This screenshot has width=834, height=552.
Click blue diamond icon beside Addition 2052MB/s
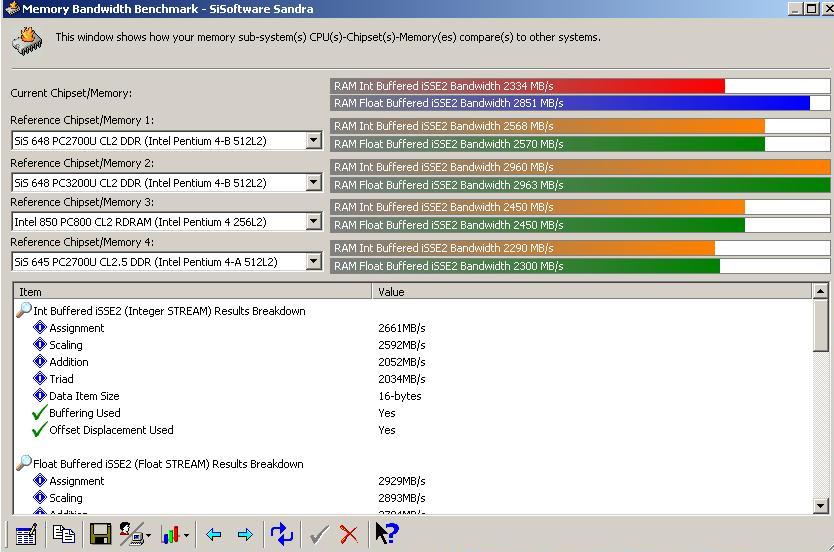click(x=40, y=362)
